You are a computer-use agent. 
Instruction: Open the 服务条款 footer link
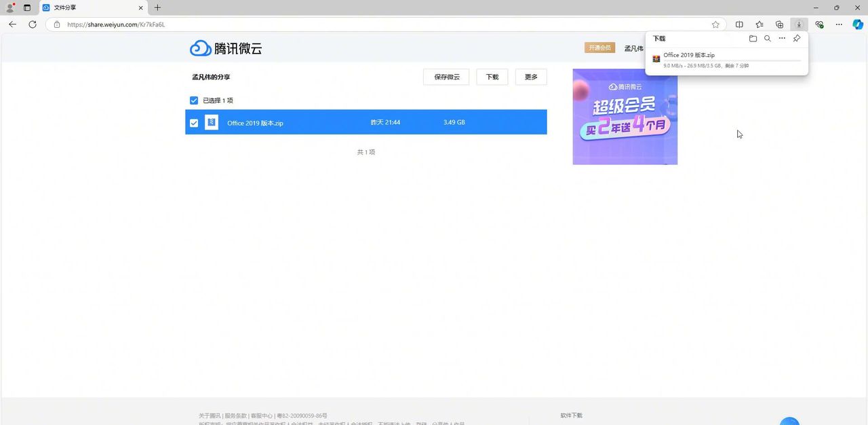(236, 415)
